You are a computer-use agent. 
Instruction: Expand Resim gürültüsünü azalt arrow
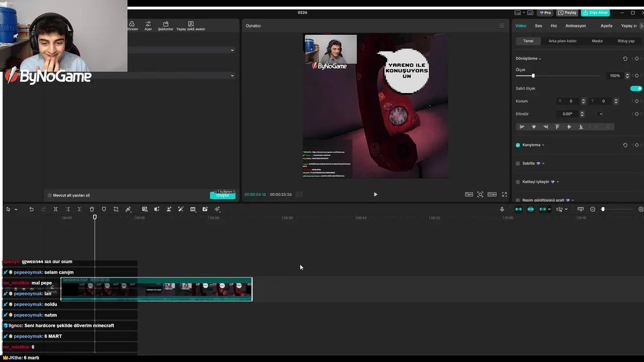(573, 200)
